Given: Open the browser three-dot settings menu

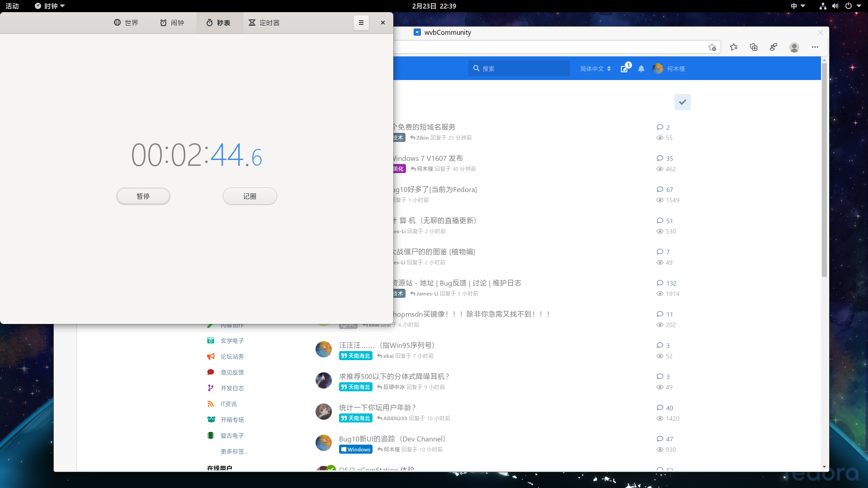Looking at the screenshot, I should click(x=815, y=47).
